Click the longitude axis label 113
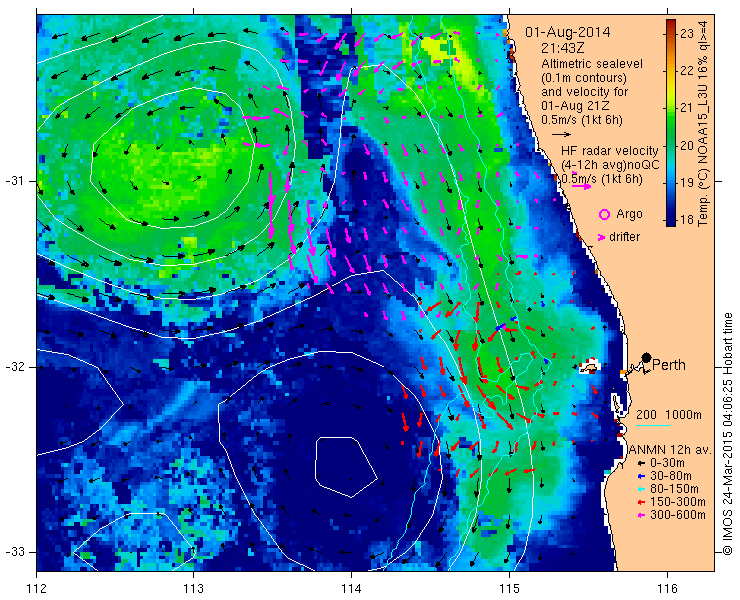Viewport: 740px width, 600px height. 194,589
